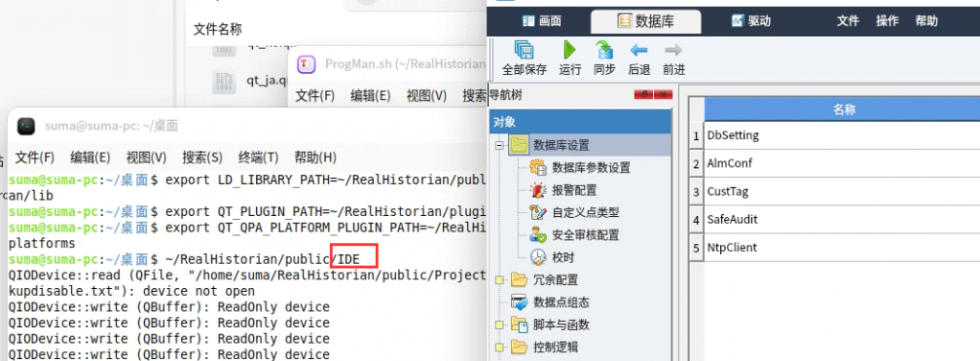Click the 名称 column header

(844, 109)
